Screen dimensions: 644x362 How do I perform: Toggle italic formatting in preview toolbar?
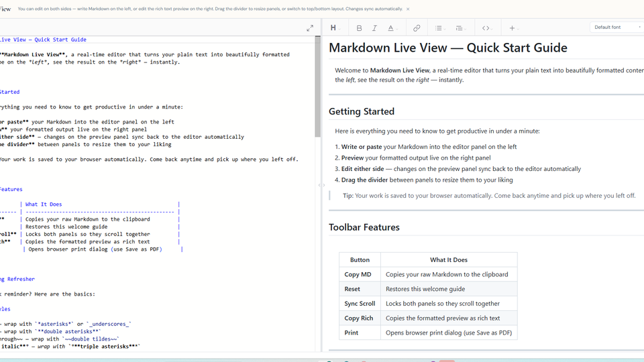point(374,28)
